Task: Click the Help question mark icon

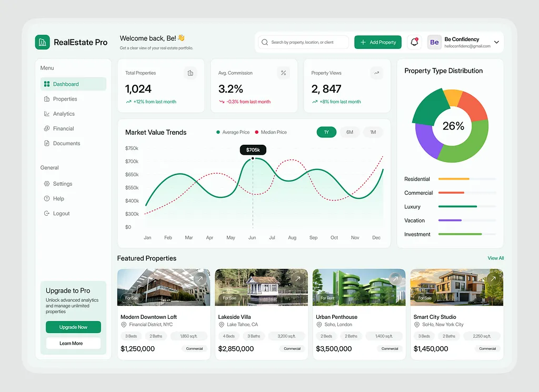Action: tap(47, 198)
